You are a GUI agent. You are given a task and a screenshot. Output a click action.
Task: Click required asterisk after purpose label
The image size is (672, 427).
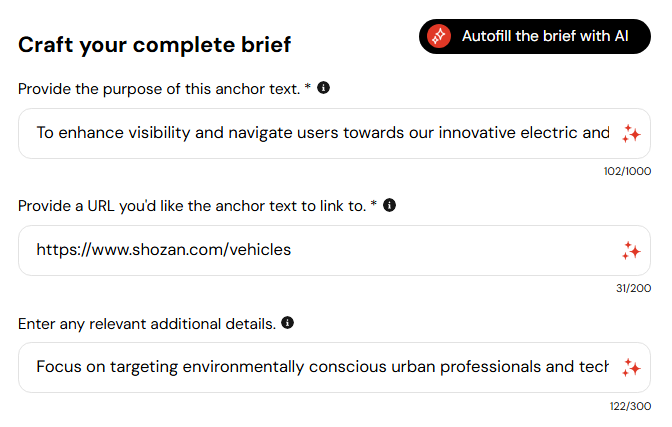pyautogui.click(x=308, y=86)
